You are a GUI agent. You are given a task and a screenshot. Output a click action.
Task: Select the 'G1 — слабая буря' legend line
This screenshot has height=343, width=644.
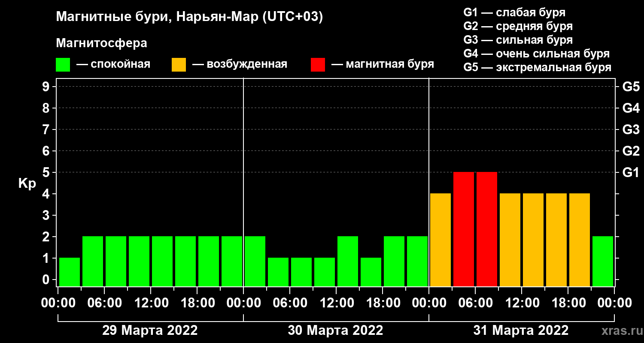[x=514, y=12]
